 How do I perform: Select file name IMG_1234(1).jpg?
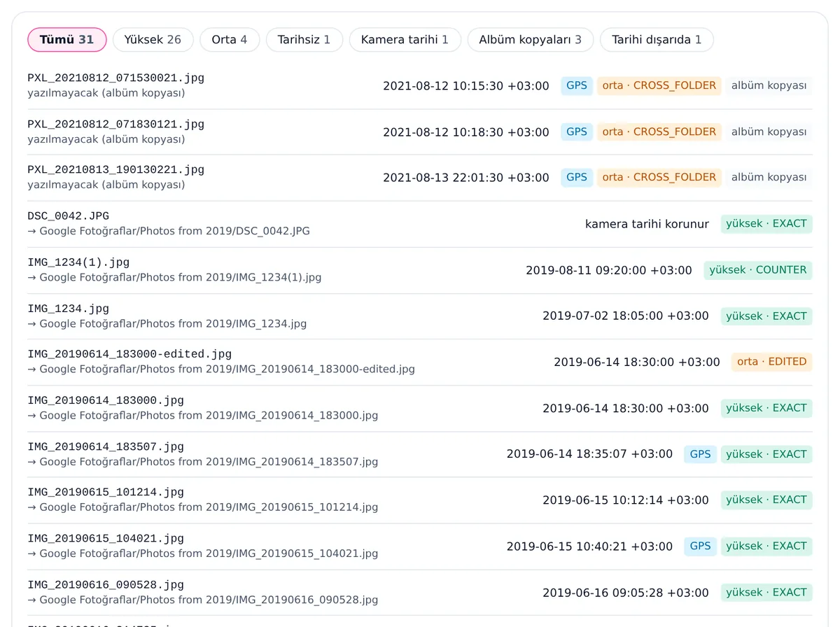(78, 262)
